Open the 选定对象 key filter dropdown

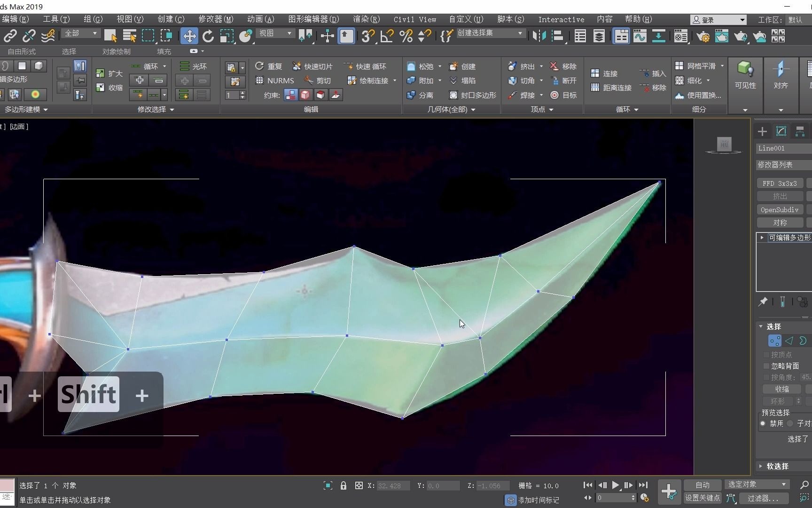pyautogui.click(x=757, y=484)
